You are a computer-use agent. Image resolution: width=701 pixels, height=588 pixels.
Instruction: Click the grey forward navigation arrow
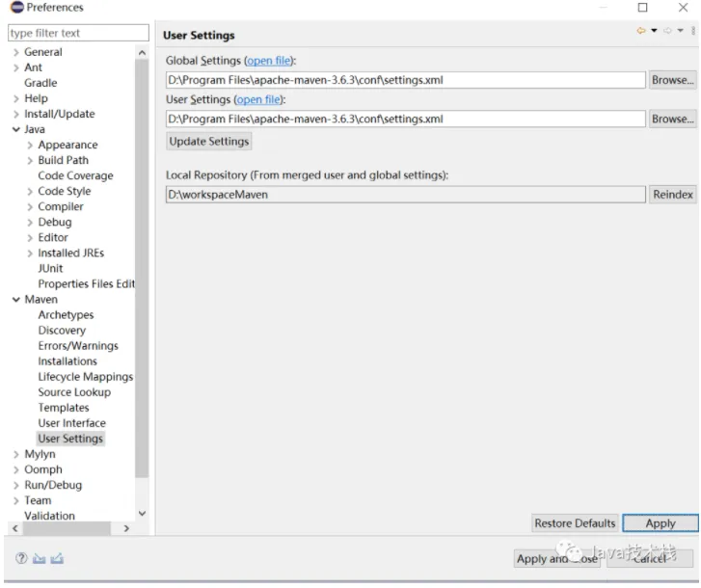[x=667, y=31]
